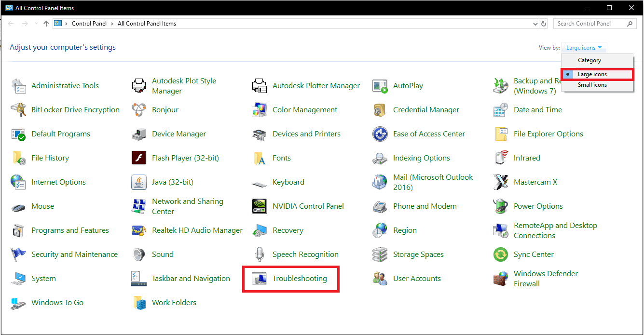
Task: Open the Date and Time link
Action: (x=538, y=110)
